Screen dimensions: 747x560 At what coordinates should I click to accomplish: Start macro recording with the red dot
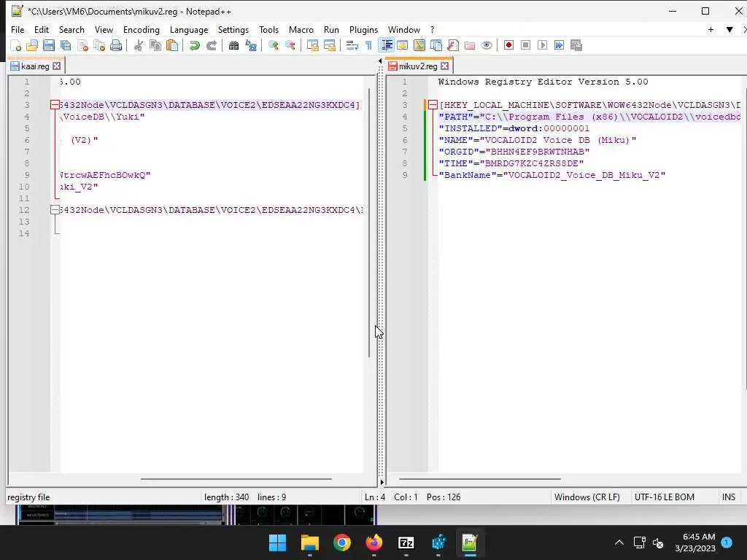[x=508, y=45]
